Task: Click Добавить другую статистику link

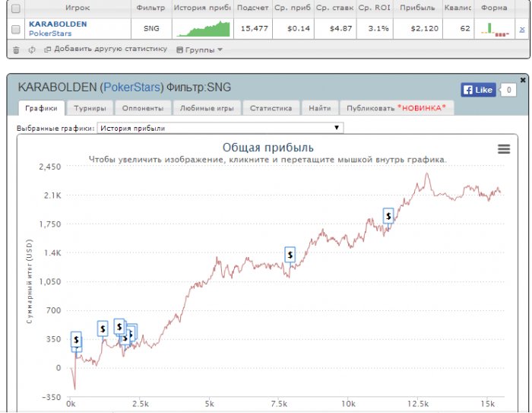Action: [106, 49]
